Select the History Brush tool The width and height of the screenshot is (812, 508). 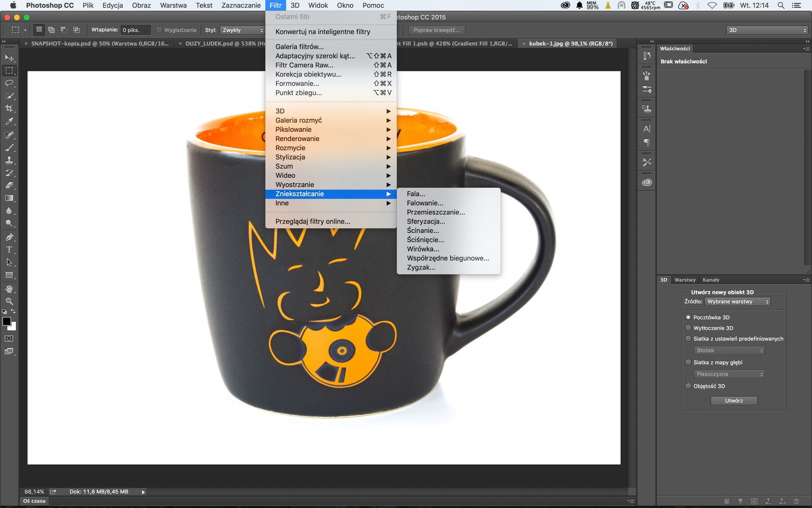tap(9, 173)
